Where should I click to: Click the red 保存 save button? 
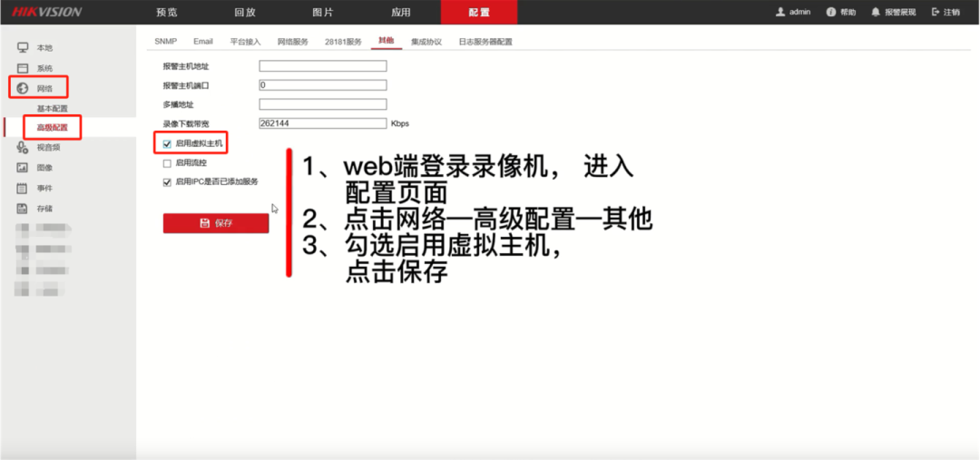216,223
